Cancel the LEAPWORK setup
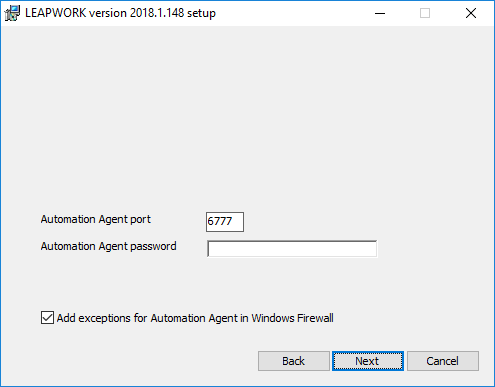The width and height of the screenshot is (495, 387). click(443, 361)
